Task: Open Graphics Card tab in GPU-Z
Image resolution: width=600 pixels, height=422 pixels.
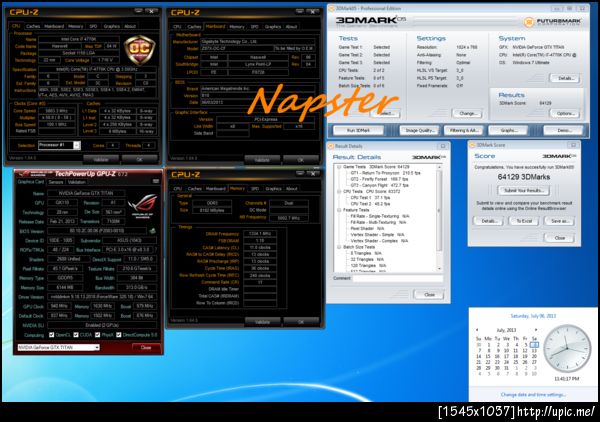Action: tap(31, 182)
